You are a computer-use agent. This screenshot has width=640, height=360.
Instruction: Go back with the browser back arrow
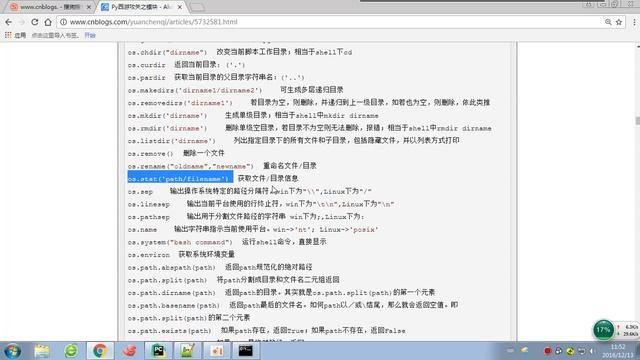pos(9,22)
